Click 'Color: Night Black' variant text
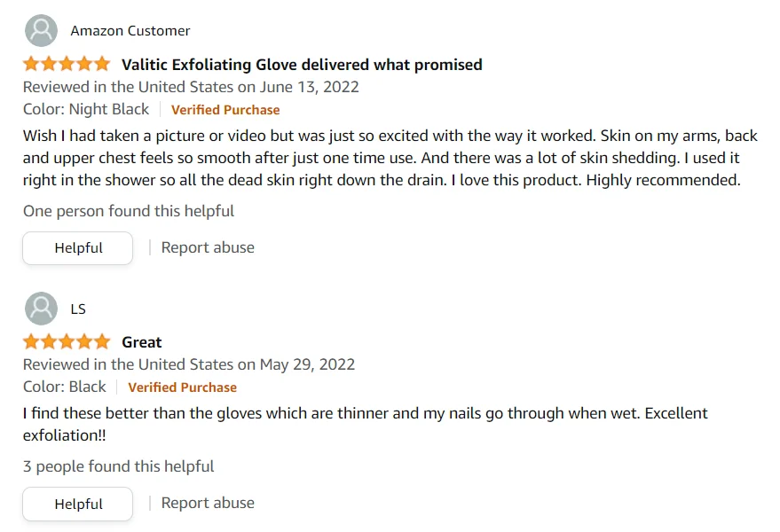Image resolution: width=780 pixels, height=532 pixels. [86, 109]
